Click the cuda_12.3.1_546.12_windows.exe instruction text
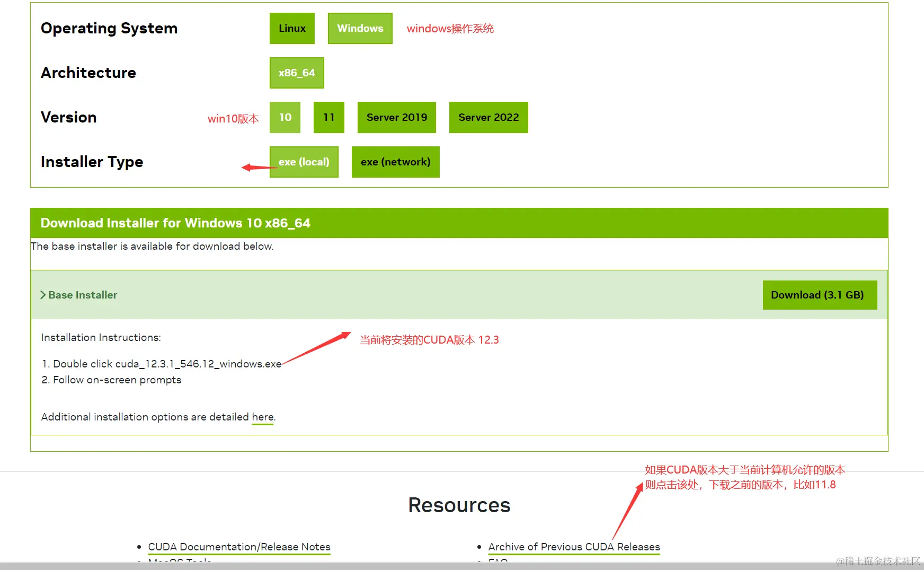 [198, 364]
